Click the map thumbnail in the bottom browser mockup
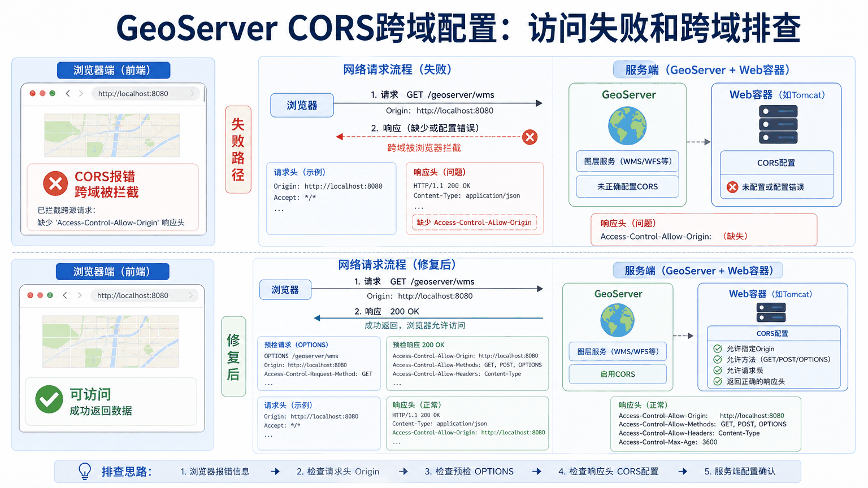This screenshot has width=868, height=488. 111,342
